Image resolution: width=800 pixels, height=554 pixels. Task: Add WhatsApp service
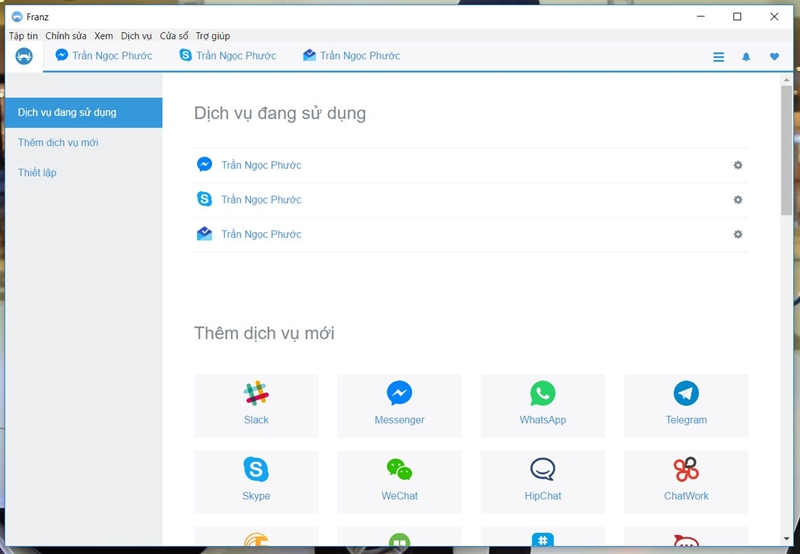pos(543,406)
